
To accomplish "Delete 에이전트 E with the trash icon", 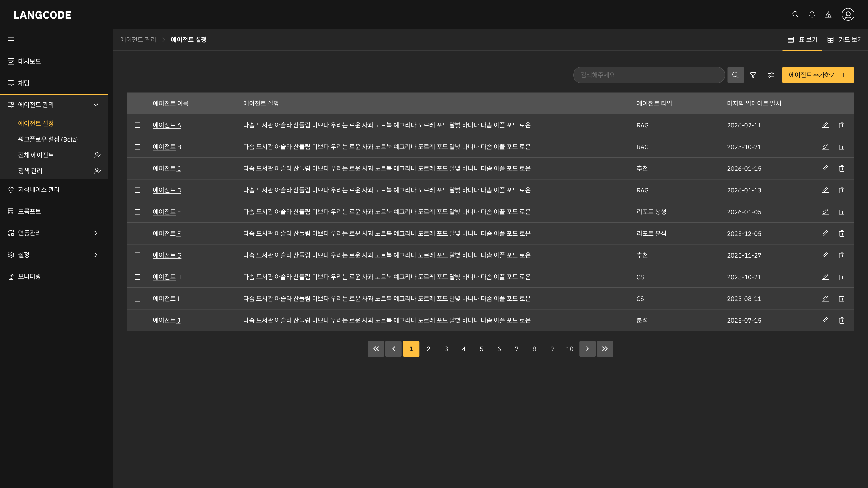I will click(x=841, y=212).
